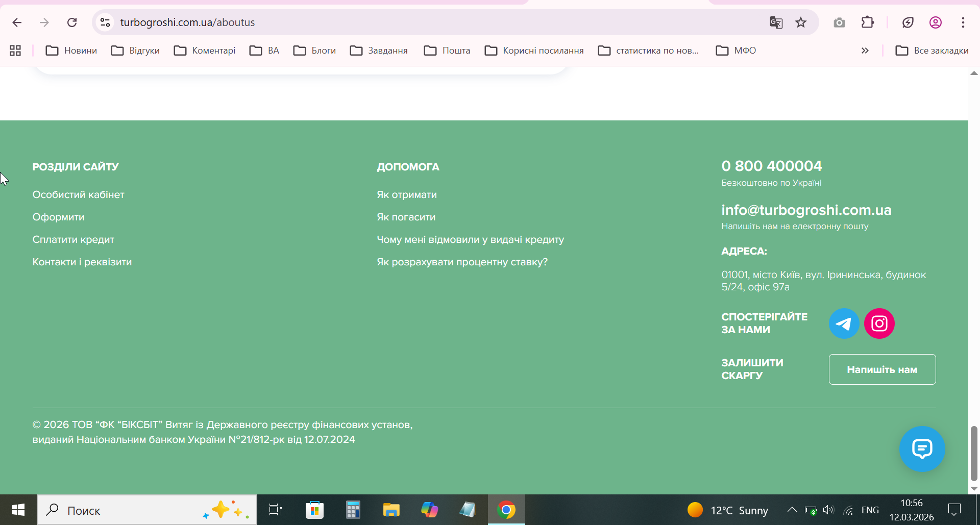Click the Оформити footer link
Image resolution: width=980 pixels, height=525 pixels.
click(x=59, y=217)
